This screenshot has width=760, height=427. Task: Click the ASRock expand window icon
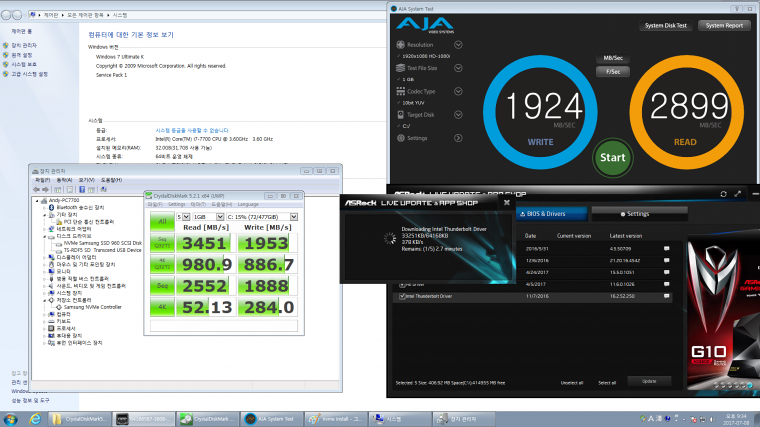tap(738, 194)
